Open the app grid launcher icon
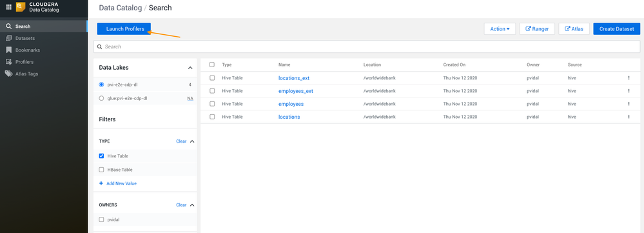This screenshot has height=233, width=644. (8, 7)
